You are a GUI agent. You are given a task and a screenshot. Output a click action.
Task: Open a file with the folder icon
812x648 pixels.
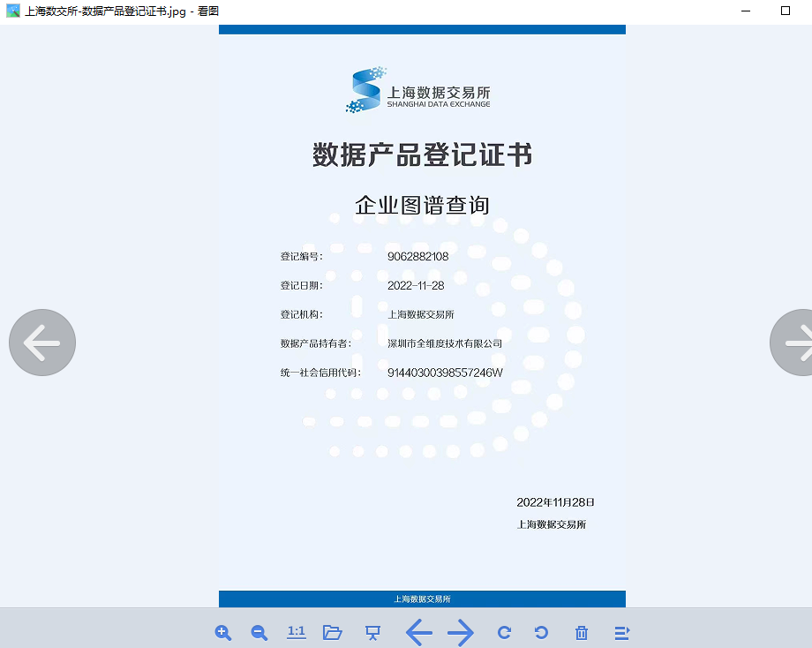[333, 632]
